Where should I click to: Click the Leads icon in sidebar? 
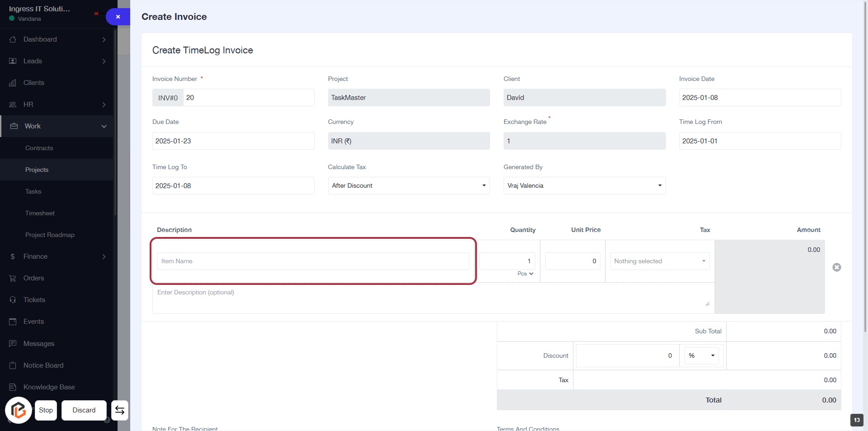tap(13, 61)
